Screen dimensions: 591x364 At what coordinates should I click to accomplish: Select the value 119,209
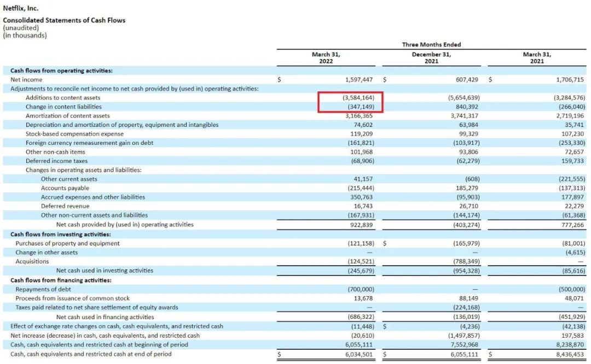point(362,134)
